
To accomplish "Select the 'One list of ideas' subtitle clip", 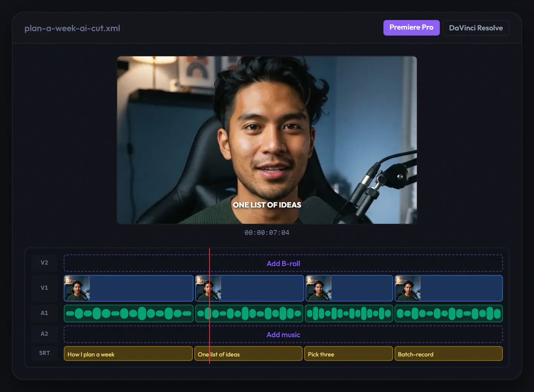I will pos(248,354).
